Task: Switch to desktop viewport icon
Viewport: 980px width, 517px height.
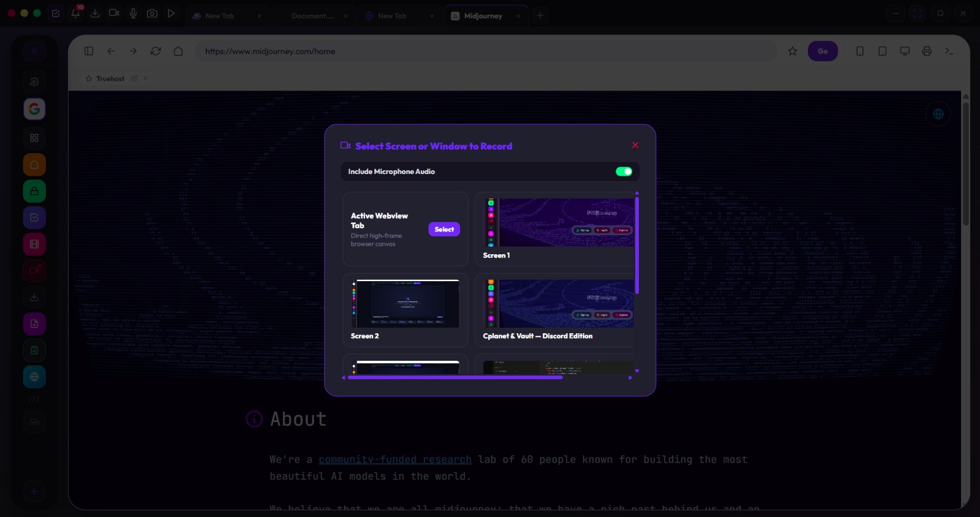Action: pyautogui.click(x=905, y=51)
